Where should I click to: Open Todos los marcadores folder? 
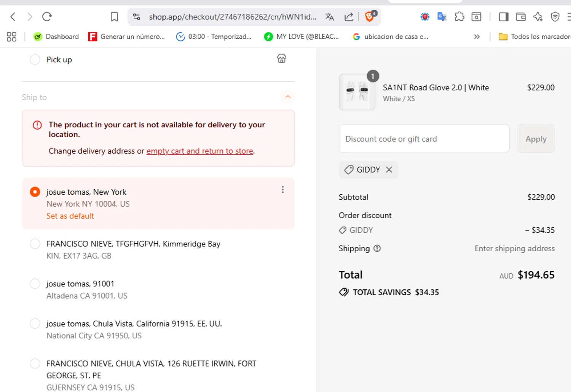534,37
